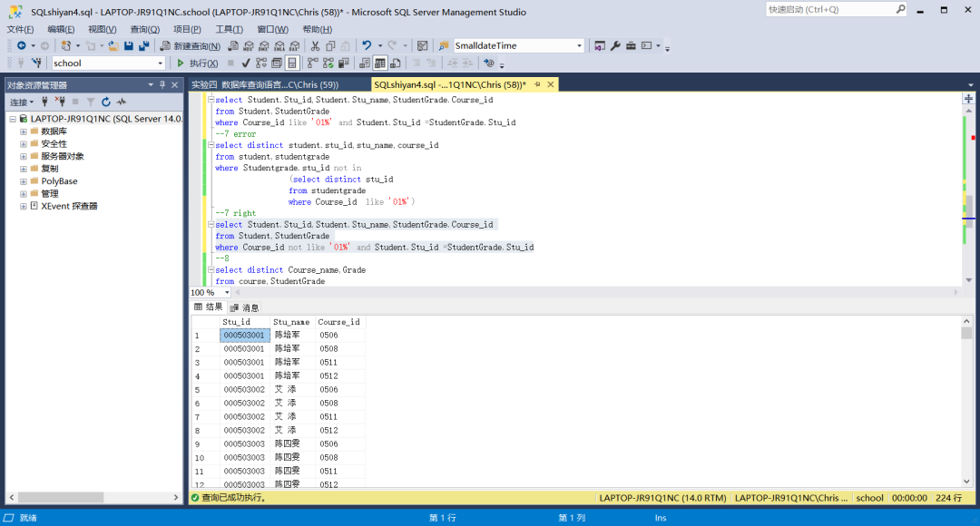The image size is (980, 526).
Task: Toggle the results-to-text output mode
Action: (x=365, y=63)
